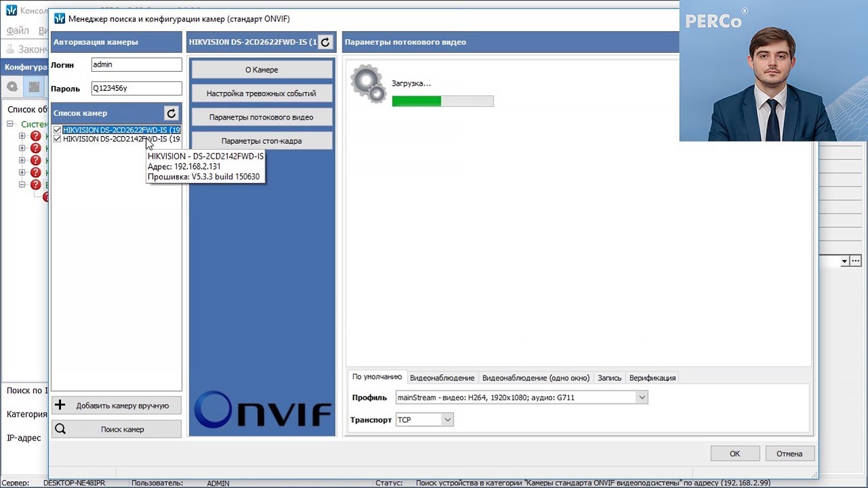Click the red question icon on the third tree row
868x488 pixels.
point(36,161)
